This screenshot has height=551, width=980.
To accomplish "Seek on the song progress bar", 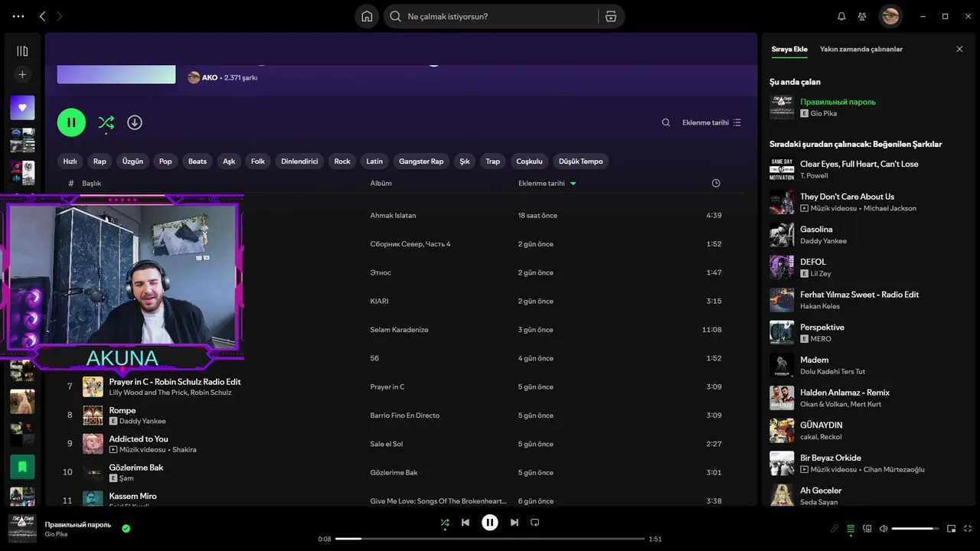I will coord(490,539).
